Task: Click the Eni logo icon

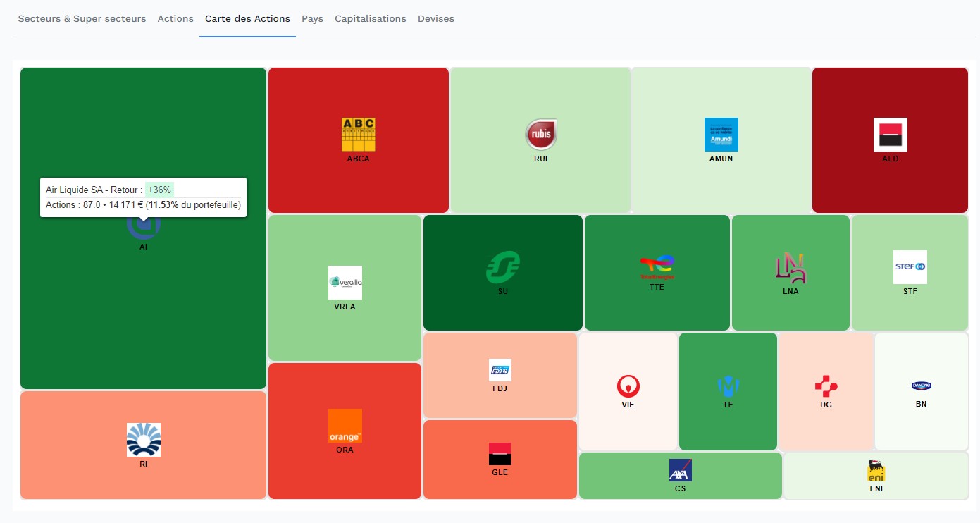Action: (876, 470)
